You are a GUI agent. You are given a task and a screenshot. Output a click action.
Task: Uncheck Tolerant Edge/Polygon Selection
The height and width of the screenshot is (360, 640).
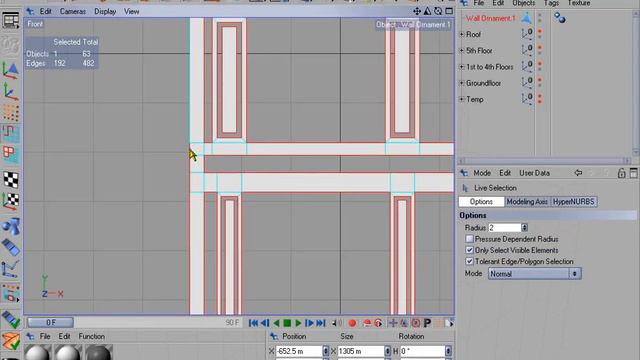click(x=469, y=261)
